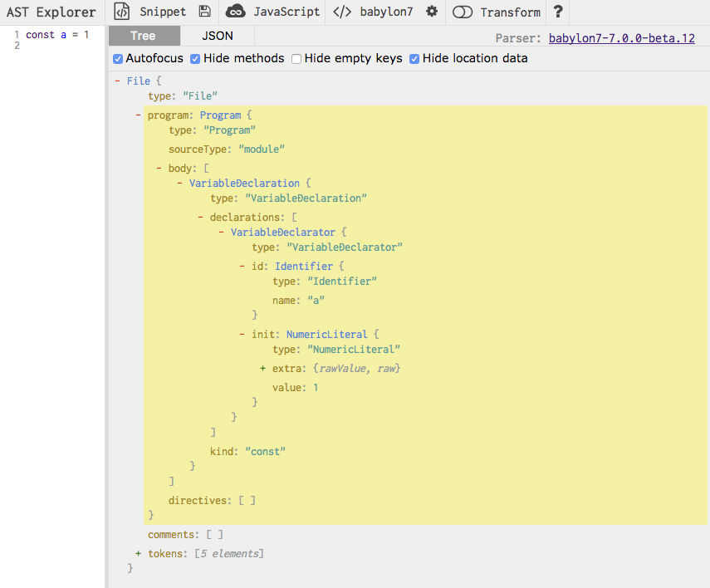The image size is (710, 588).
Task: Uncheck Hide location data
Action: pyautogui.click(x=414, y=59)
